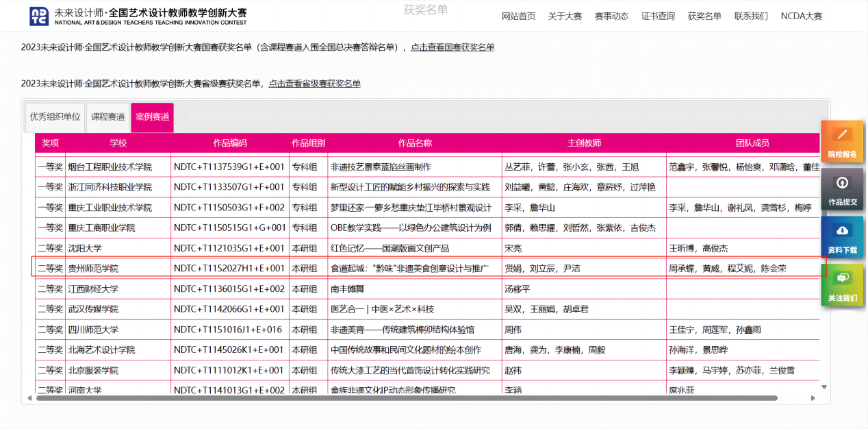The width and height of the screenshot is (868, 429).
Task: Click the 点击查看国赛获奖名单 link
Action: point(452,47)
